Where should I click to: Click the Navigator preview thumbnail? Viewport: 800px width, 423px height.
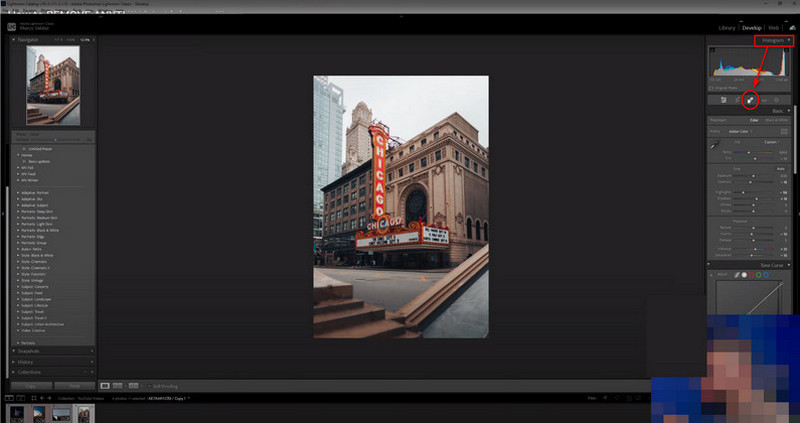coord(53,85)
